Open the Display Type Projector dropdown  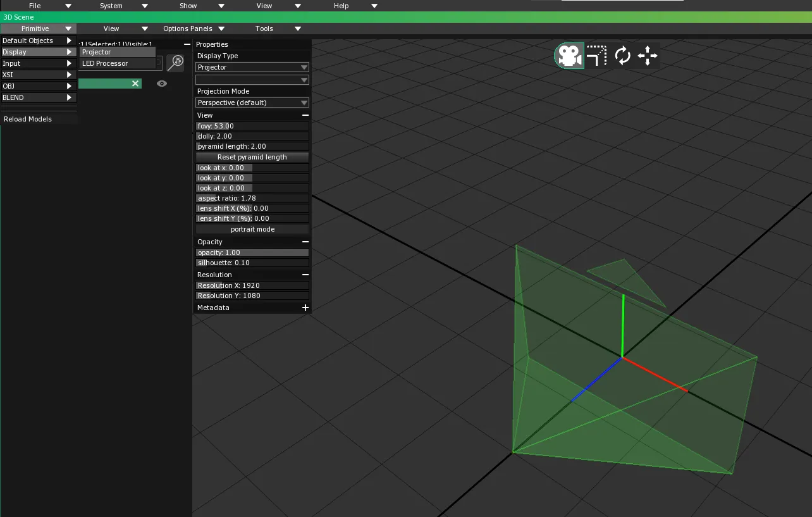click(252, 67)
